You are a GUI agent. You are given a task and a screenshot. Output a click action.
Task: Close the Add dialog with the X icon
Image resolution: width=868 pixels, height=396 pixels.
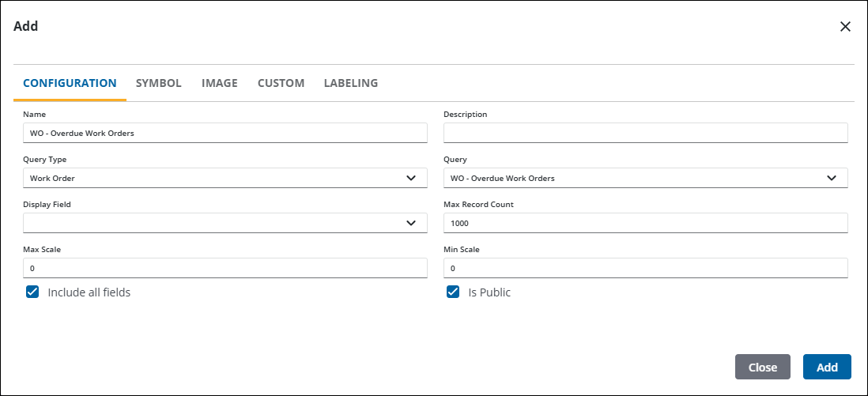pyautogui.click(x=845, y=27)
